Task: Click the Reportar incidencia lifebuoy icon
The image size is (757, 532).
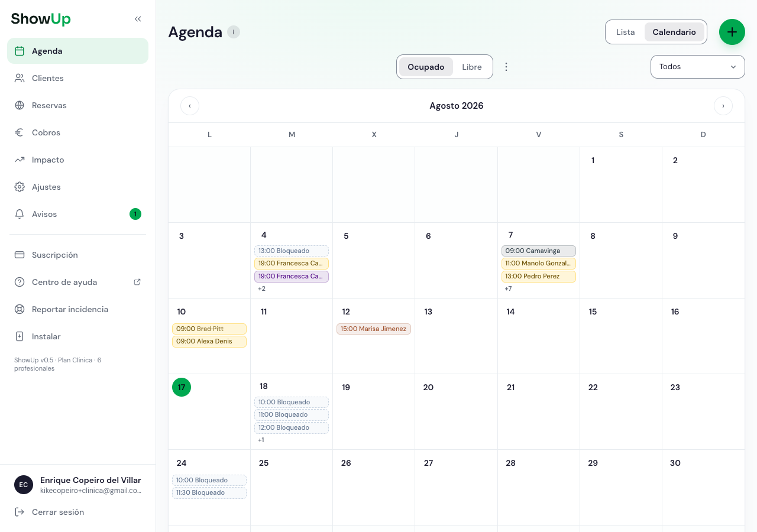Action: coord(20,309)
